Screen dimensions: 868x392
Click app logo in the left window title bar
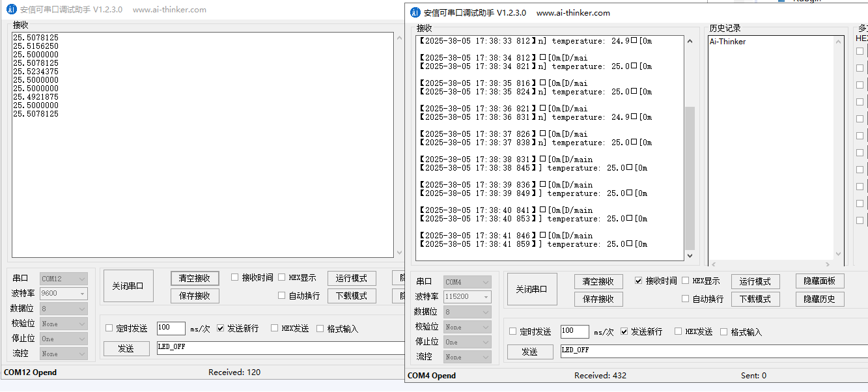pos(11,10)
